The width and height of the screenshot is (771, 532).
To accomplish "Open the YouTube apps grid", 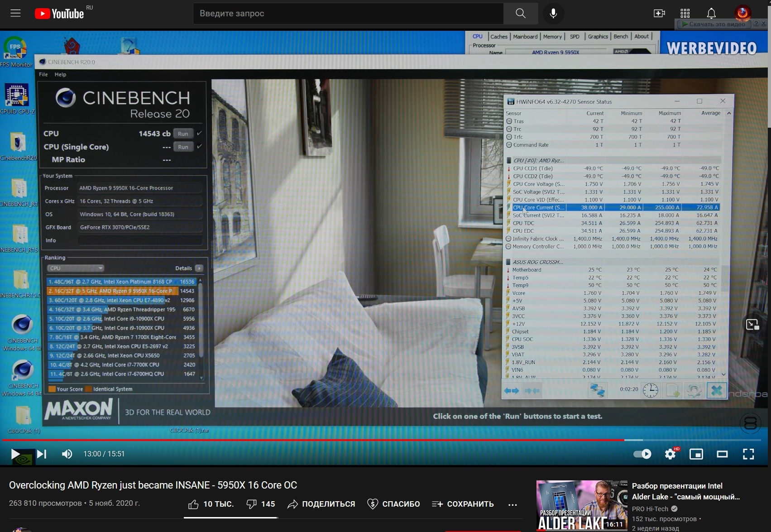I will pos(685,14).
